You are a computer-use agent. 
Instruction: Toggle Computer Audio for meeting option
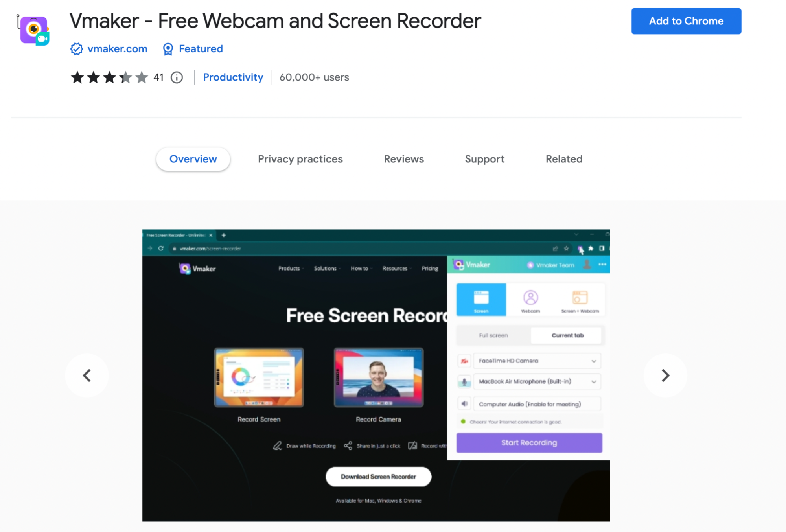pyautogui.click(x=466, y=404)
